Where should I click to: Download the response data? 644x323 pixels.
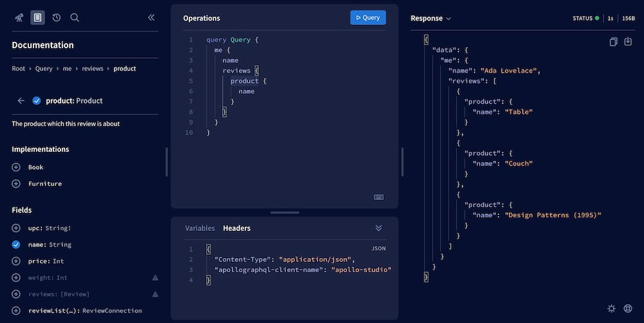[x=628, y=42]
